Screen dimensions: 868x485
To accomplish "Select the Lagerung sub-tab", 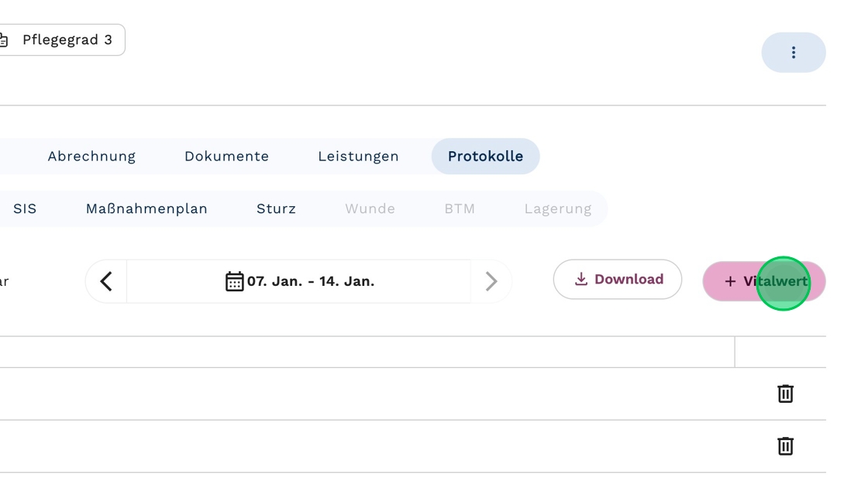I will [x=558, y=208].
